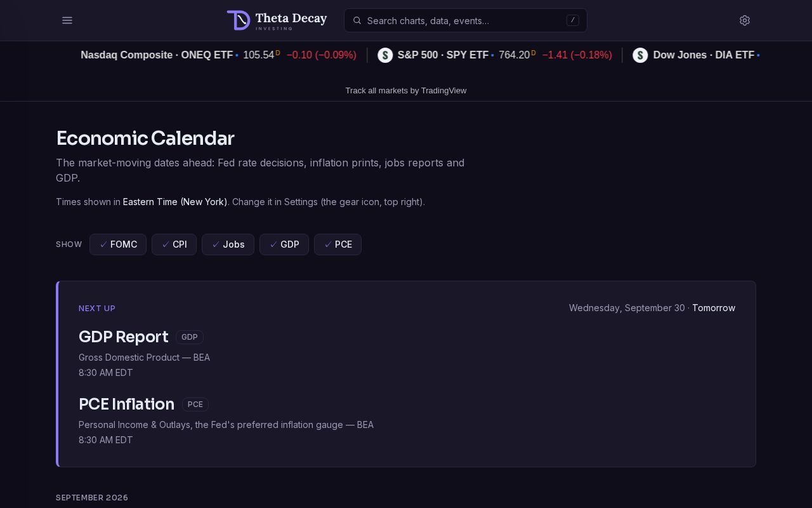Click the search magnifier icon
Viewport: 812px width, 508px height.
[357, 20]
